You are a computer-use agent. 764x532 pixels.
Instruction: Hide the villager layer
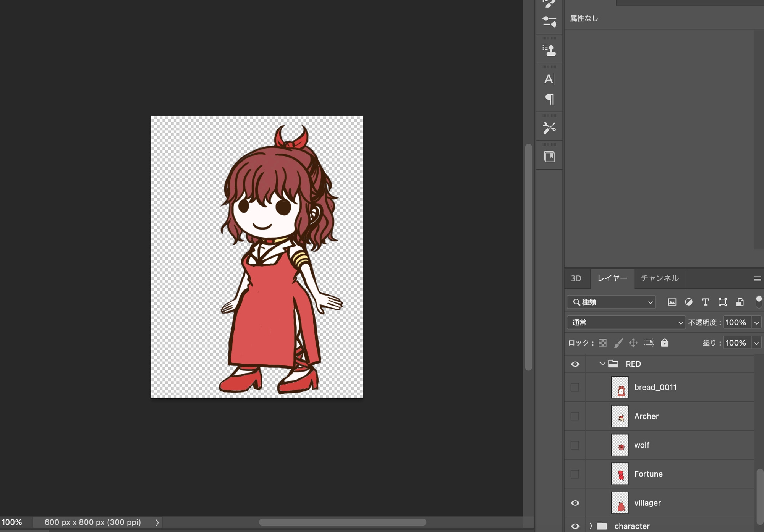[575, 503]
